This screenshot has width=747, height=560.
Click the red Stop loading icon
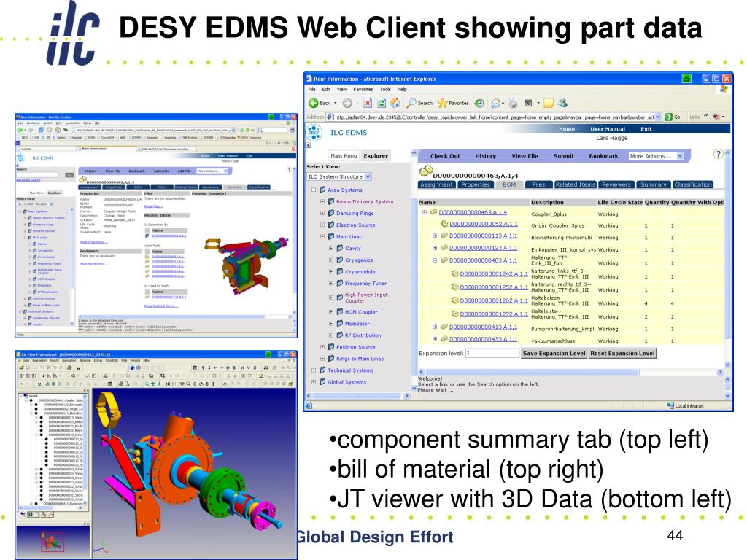point(368,103)
